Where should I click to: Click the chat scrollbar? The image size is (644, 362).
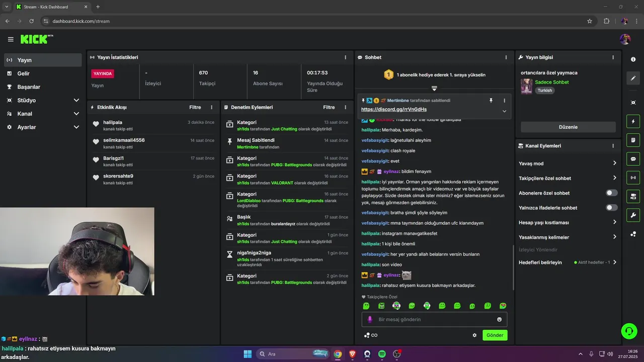(x=513, y=267)
